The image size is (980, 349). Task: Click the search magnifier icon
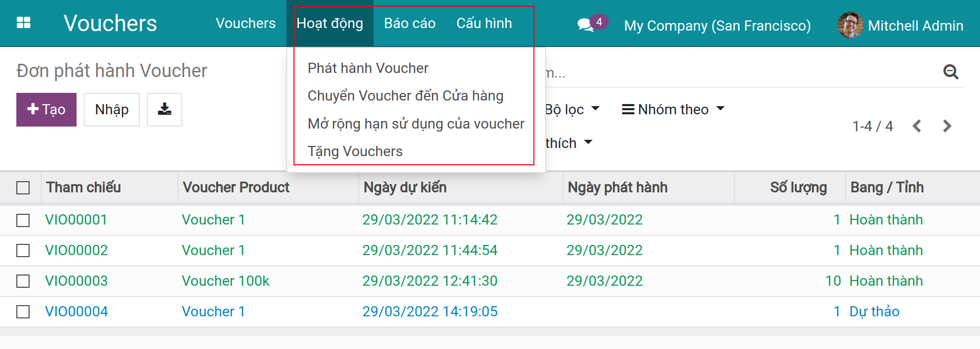(950, 72)
